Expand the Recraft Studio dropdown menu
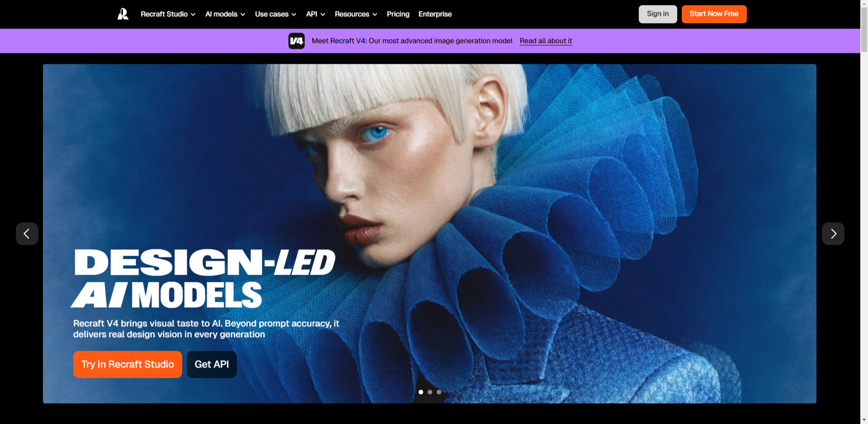The width and height of the screenshot is (868, 424). 168,14
